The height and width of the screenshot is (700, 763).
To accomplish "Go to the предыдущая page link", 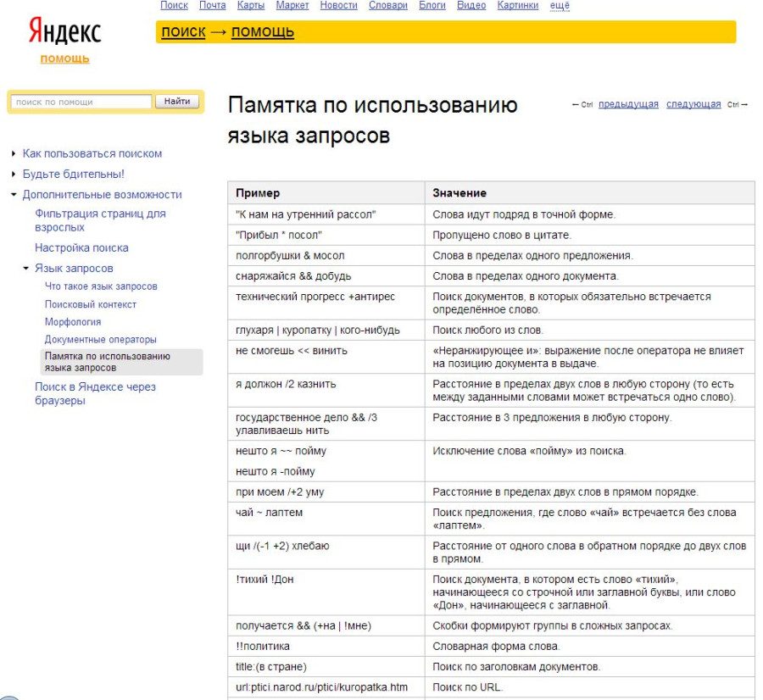I will click(628, 104).
